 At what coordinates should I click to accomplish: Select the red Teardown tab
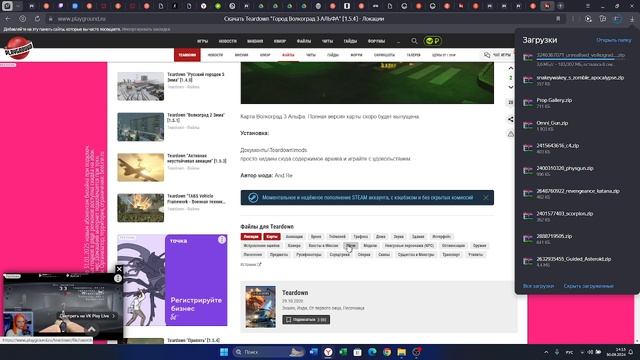[187, 55]
